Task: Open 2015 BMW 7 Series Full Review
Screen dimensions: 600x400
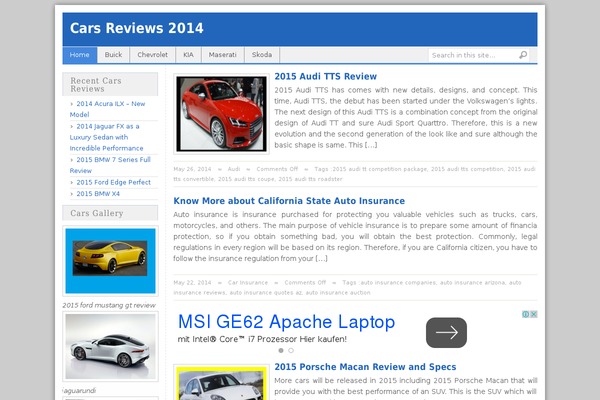Action: (x=110, y=165)
